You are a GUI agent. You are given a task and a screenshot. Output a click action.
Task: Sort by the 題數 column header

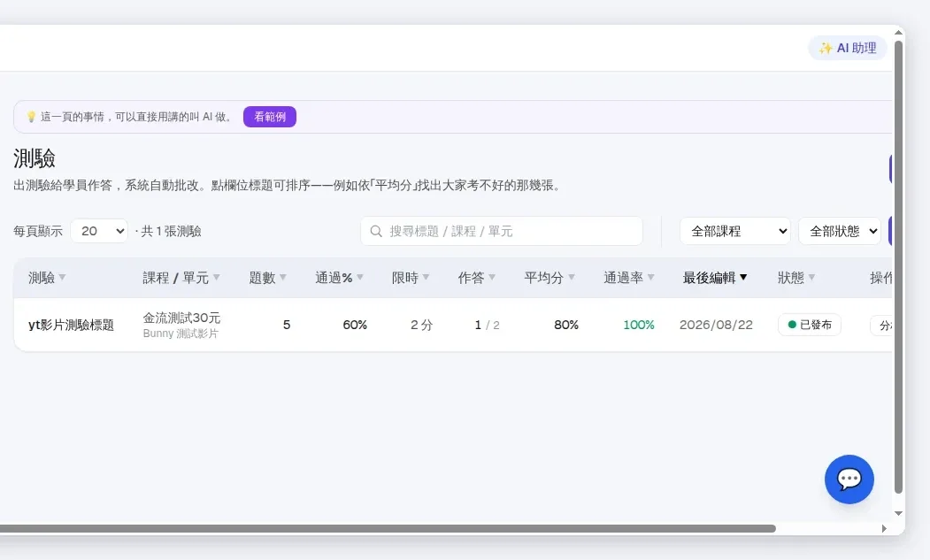click(267, 278)
